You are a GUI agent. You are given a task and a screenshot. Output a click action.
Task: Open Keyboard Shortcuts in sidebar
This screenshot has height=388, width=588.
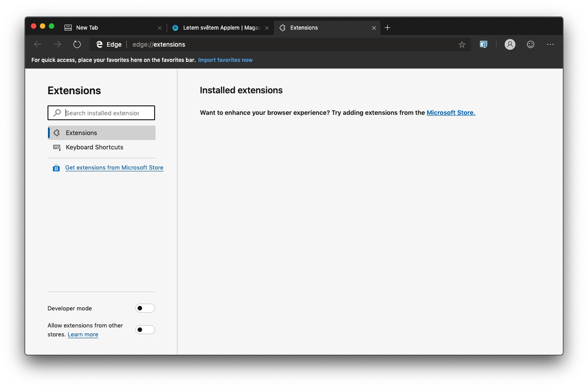(x=102, y=147)
